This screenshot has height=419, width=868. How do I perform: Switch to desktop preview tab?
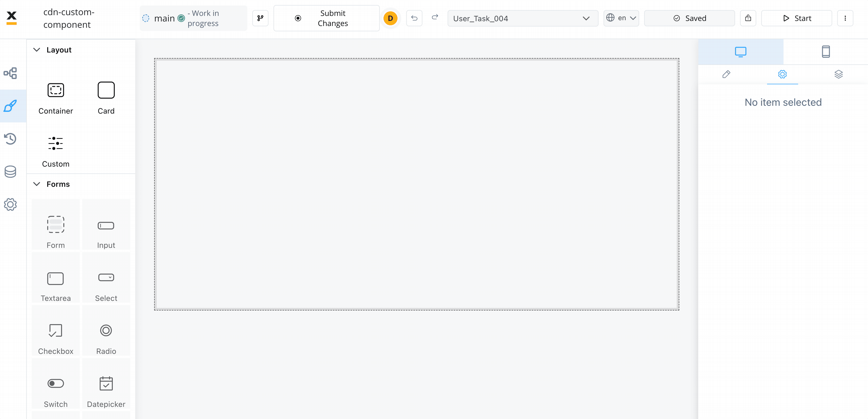pyautogui.click(x=741, y=52)
